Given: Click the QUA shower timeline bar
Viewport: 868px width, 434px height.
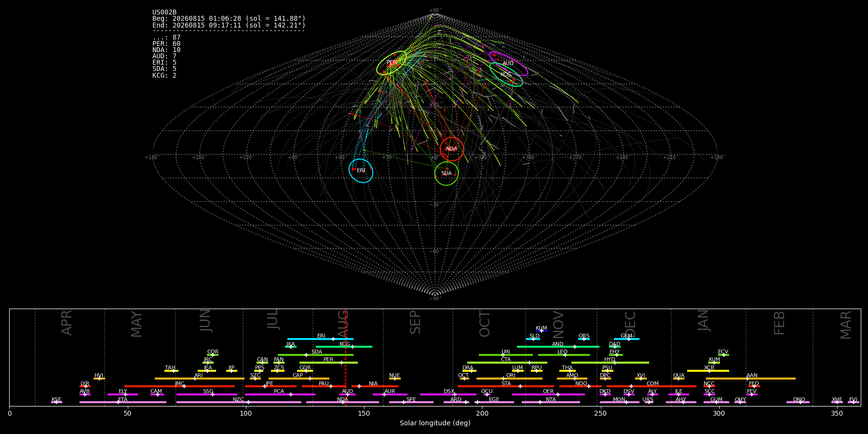Looking at the screenshot, I should (x=678, y=379).
